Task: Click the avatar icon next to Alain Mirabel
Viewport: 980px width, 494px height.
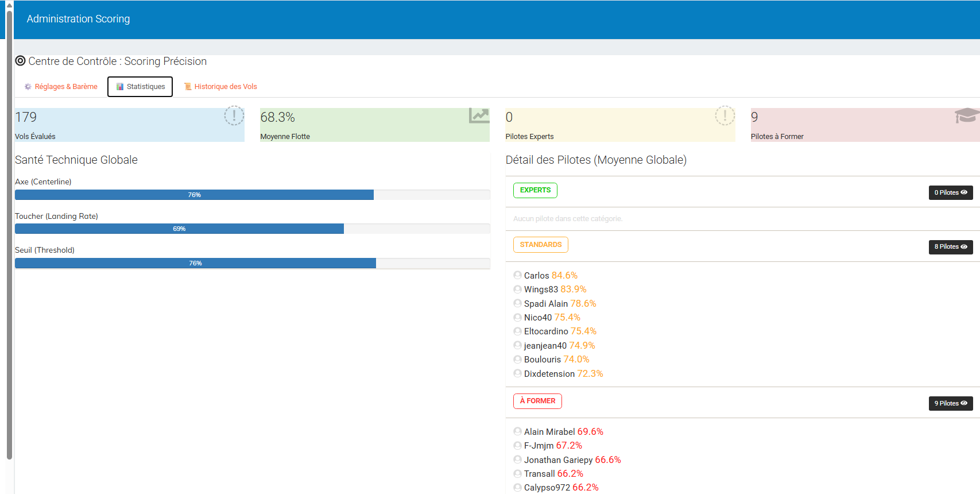Action: (x=517, y=431)
